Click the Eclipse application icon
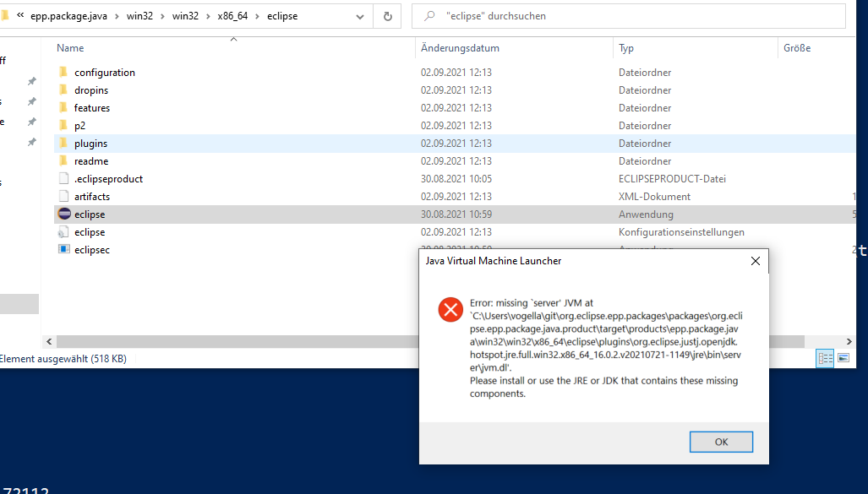 tap(64, 214)
